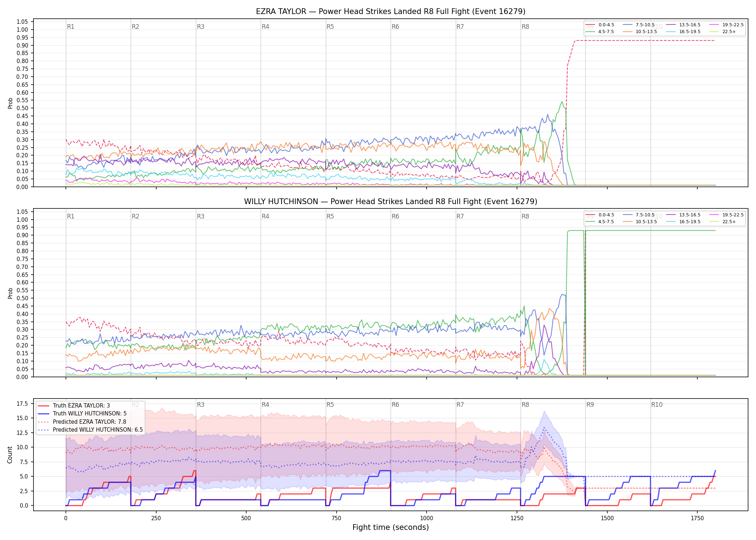Click 'Truth WILLY HUTCHINSON: 5' legend entry
Screen dimensions: 756x540
pyautogui.click(x=82, y=414)
